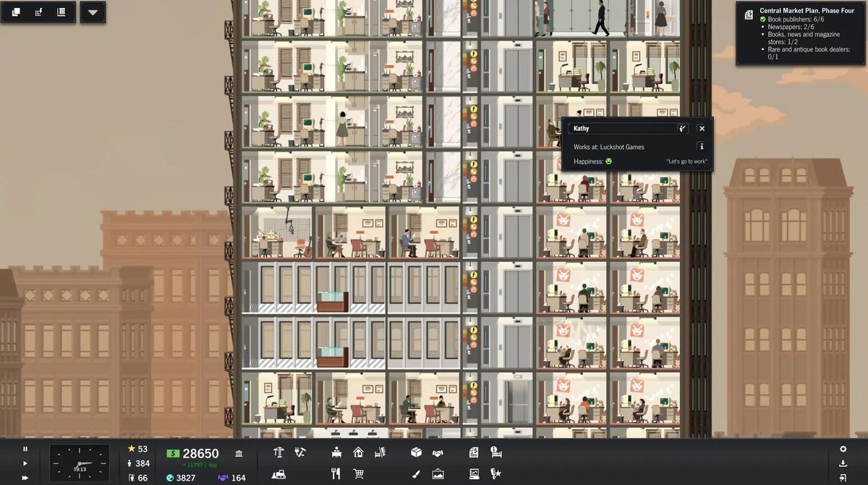The image size is (868, 485).
Task: Toggle the stacked layers overlay view
Action: [x=16, y=12]
